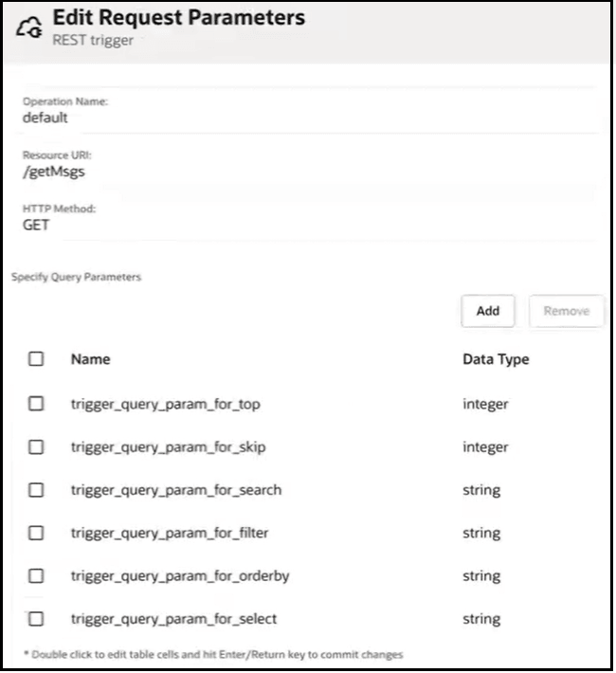Image resolution: width=616 pixels, height=673 pixels.
Task: Select the trigger_query_param_for_search name cell
Action: point(176,490)
